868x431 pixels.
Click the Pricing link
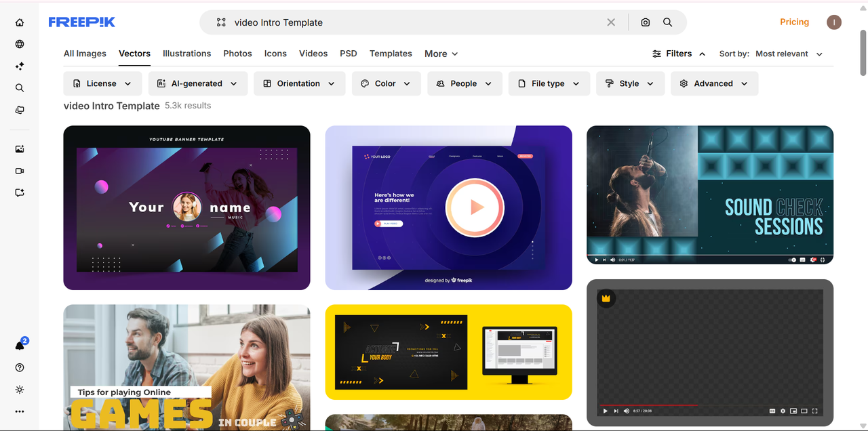pyautogui.click(x=794, y=22)
